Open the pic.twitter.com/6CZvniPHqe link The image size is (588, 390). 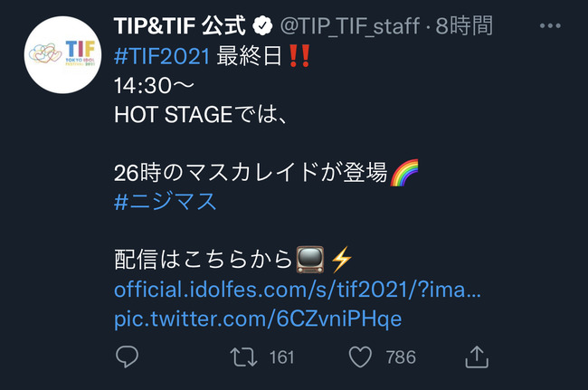[x=258, y=319]
